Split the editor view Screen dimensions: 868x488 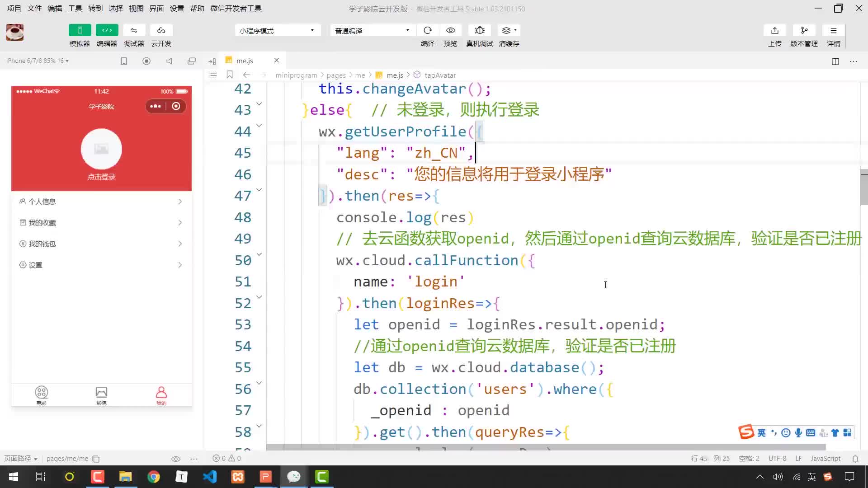(835, 61)
